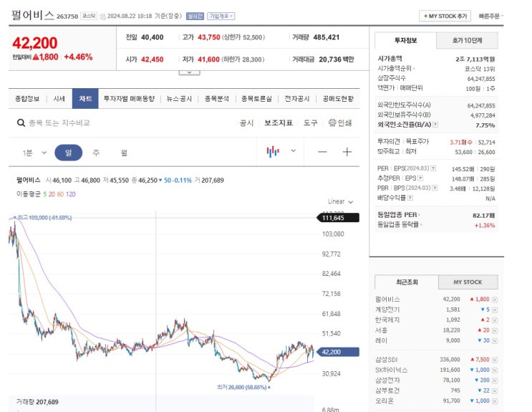Select the 일 daily period button
532x412 pixels.
[x=68, y=153]
